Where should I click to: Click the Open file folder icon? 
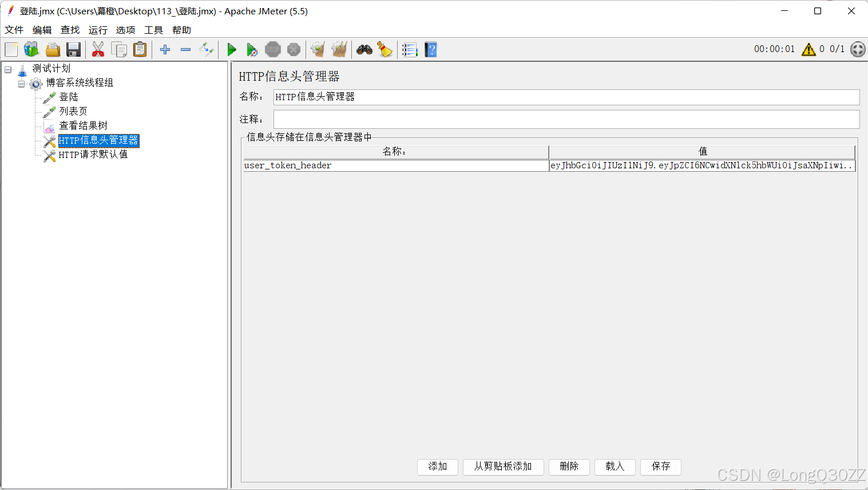[53, 50]
